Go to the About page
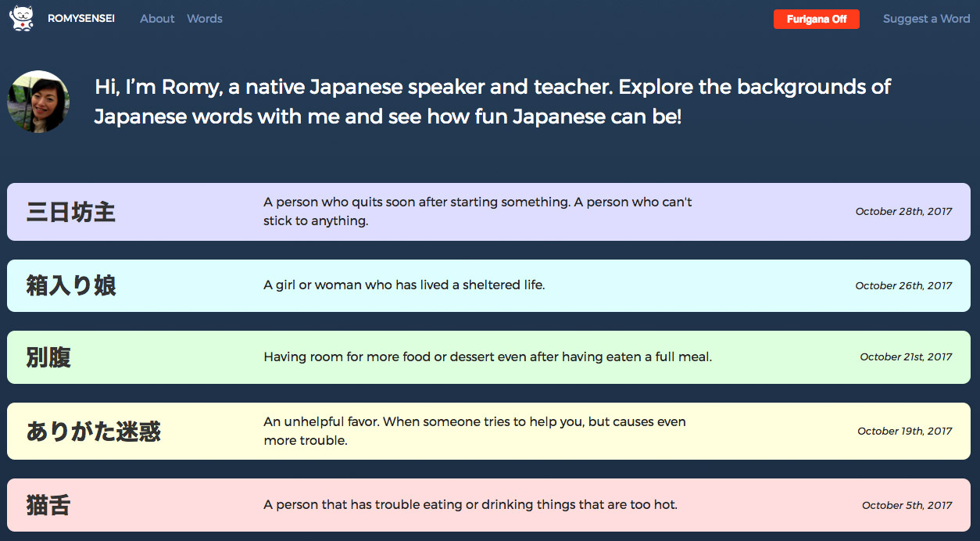The height and width of the screenshot is (541, 980). click(x=157, y=19)
